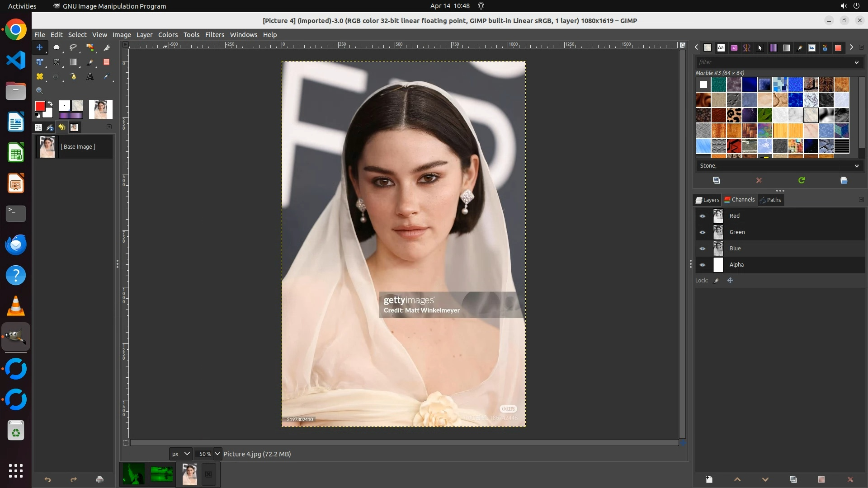Expand the zoom percentage dropdown
Viewport: 868px width, 488px height.
point(217,454)
